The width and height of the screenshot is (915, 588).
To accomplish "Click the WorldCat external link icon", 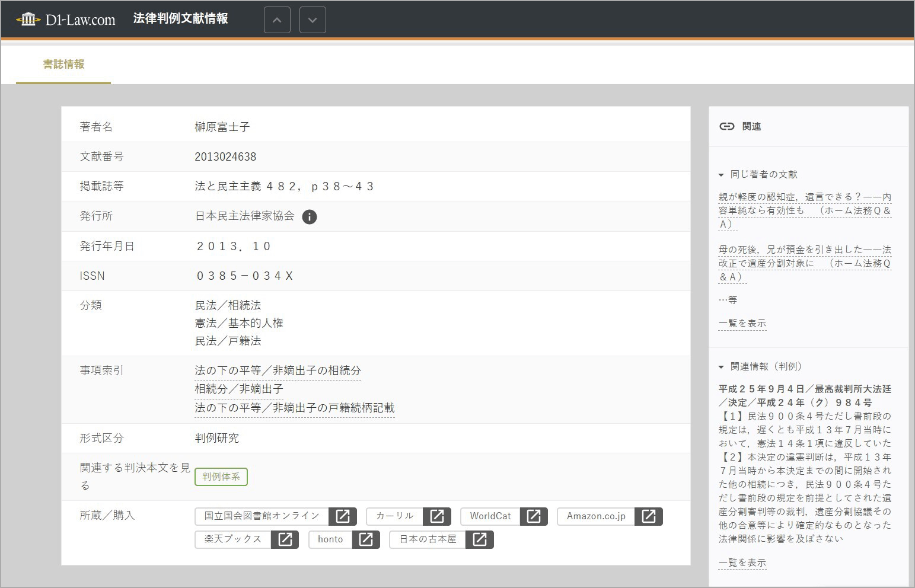I will click(x=534, y=516).
